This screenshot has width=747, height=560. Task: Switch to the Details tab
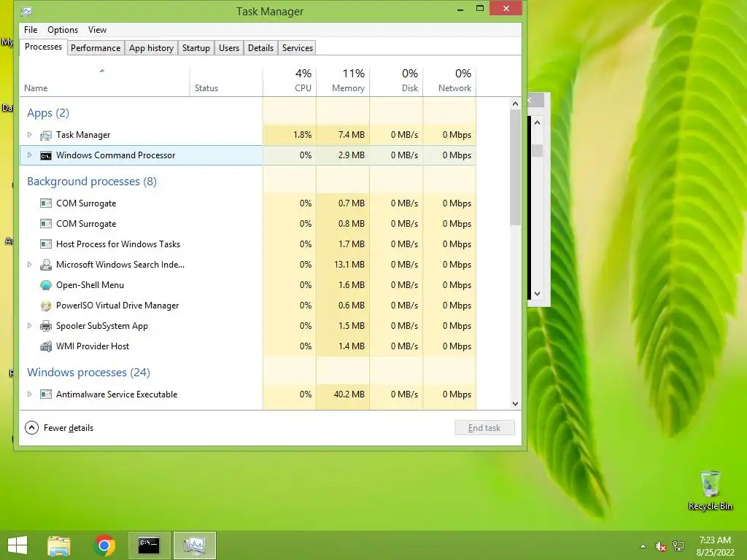tap(260, 48)
